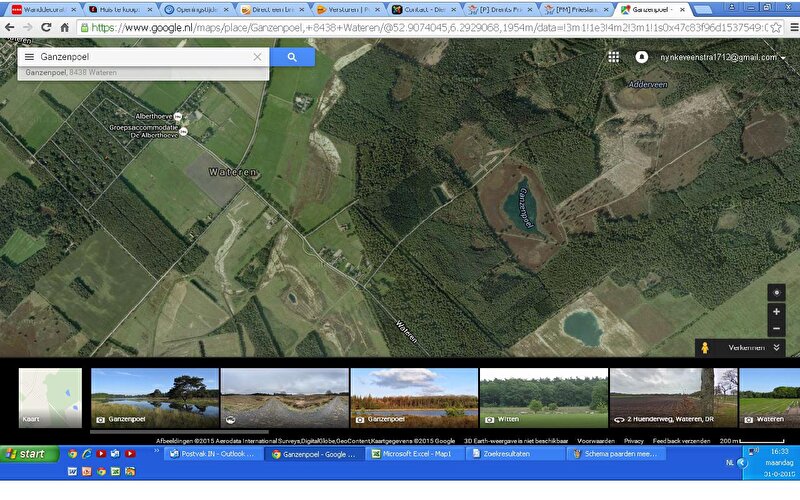Switch to the '[P] Drents Fri' browser tab

pyautogui.click(x=500, y=9)
